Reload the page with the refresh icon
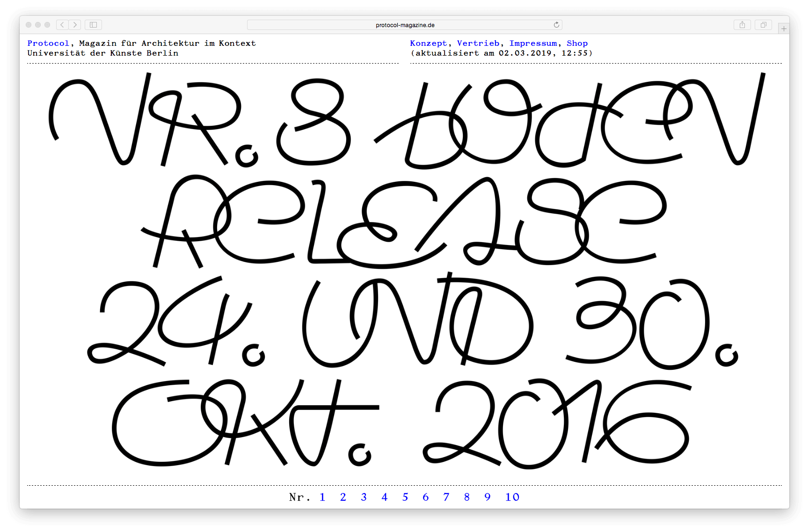The height and width of the screenshot is (532, 809). pos(556,25)
